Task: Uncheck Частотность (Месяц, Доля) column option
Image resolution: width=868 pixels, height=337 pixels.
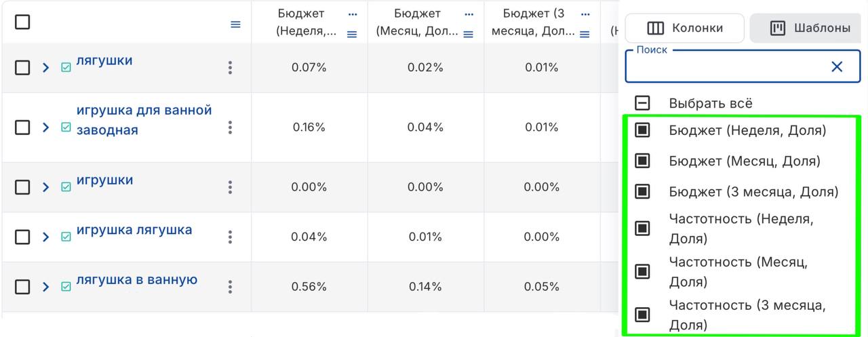Action: 642,271
